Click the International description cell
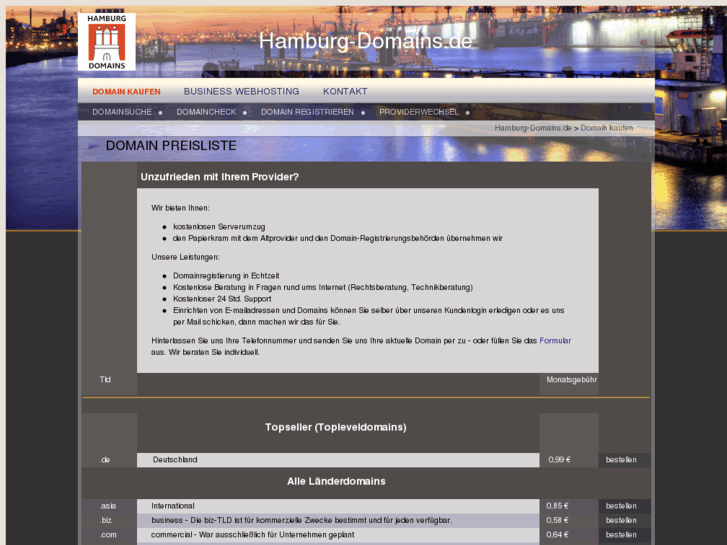 click(338, 506)
